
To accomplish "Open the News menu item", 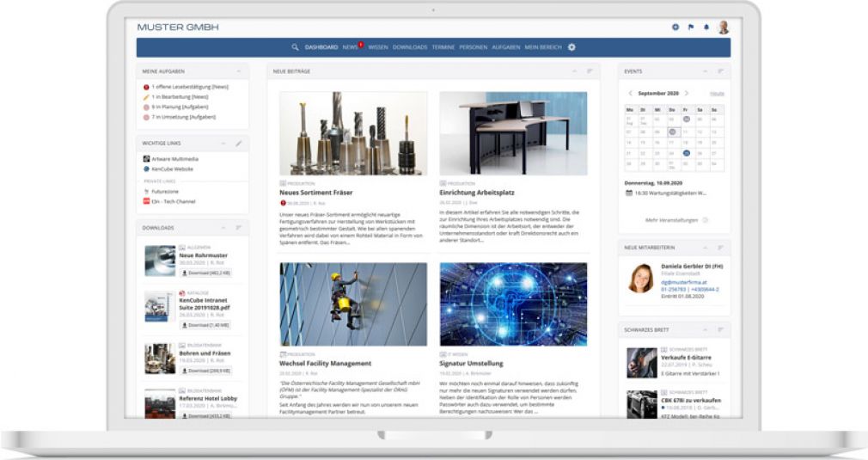I will click(x=350, y=47).
